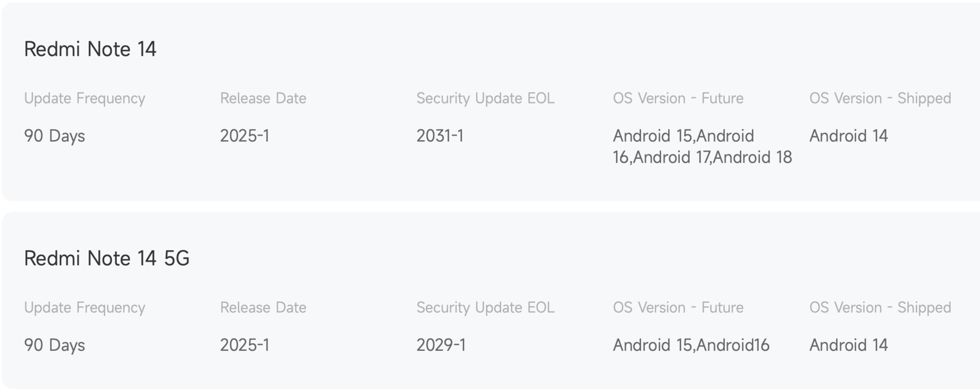The height and width of the screenshot is (390, 980).
Task: Click the "Android 15,Android16" future OS text
Action: (691, 345)
